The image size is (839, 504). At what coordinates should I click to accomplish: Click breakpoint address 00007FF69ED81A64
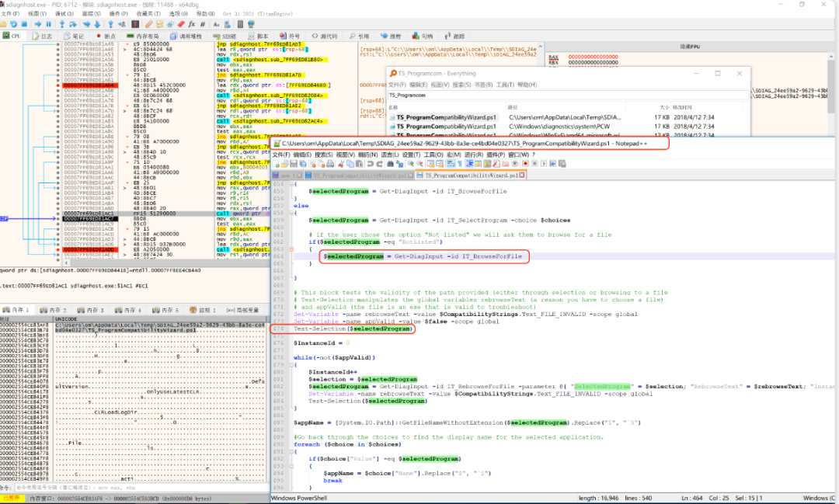(89, 85)
